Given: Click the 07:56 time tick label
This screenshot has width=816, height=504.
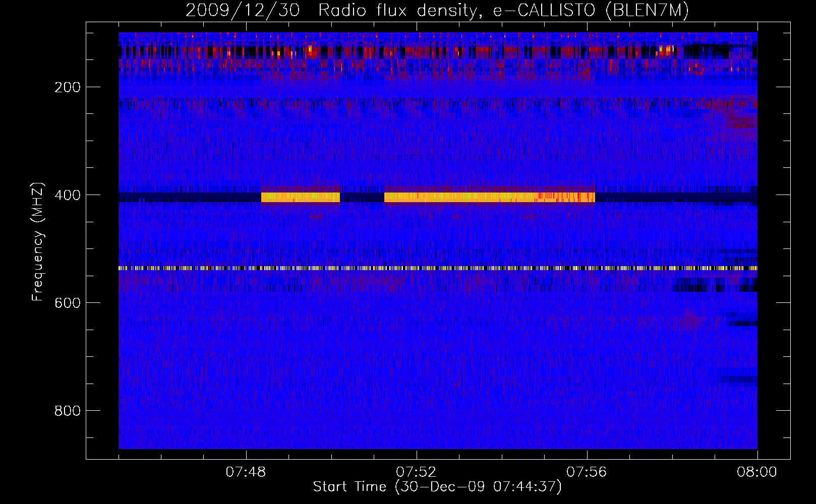Looking at the screenshot, I should click(587, 472).
